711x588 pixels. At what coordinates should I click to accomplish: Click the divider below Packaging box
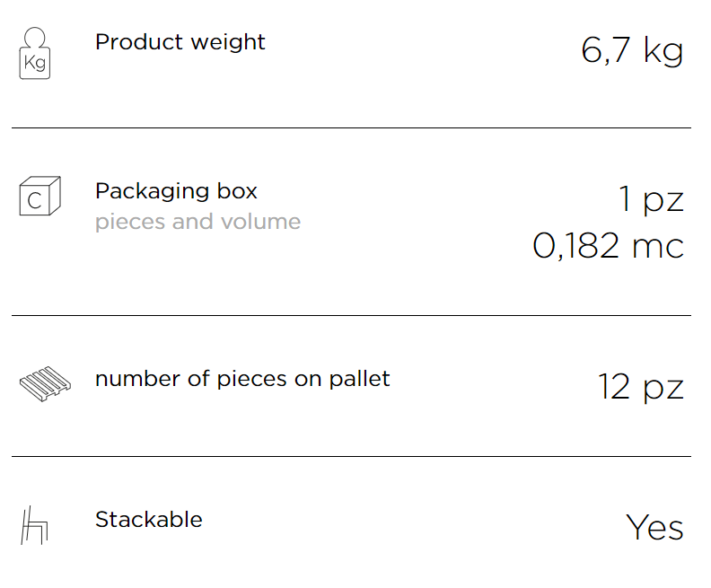pos(351,315)
